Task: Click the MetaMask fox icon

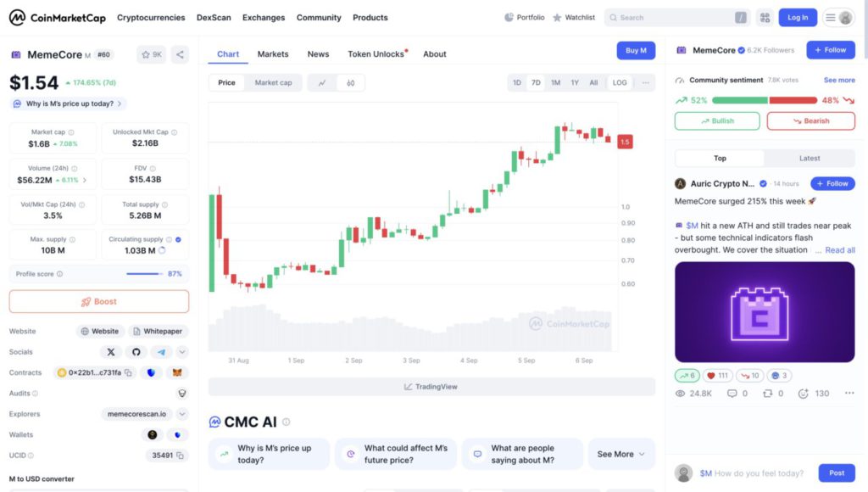Action: pyautogui.click(x=176, y=372)
